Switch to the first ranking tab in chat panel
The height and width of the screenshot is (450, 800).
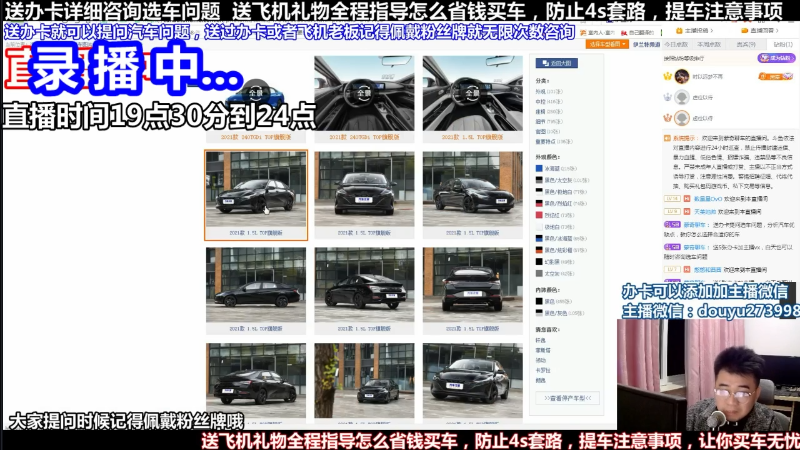coord(676,45)
